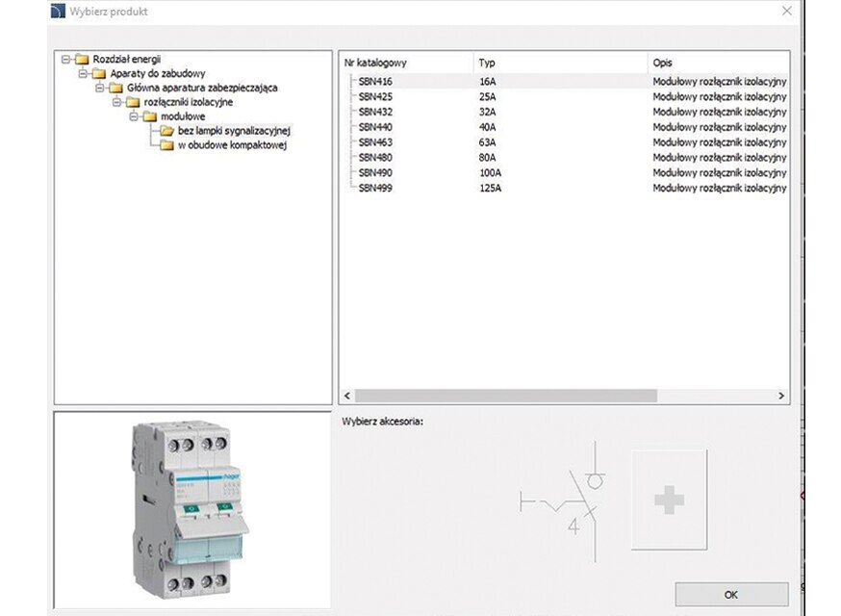The image size is (841, 616).
Task: Click the dialog's app icon in title bar
Action: pyautogui.click(x=57, y=12)
